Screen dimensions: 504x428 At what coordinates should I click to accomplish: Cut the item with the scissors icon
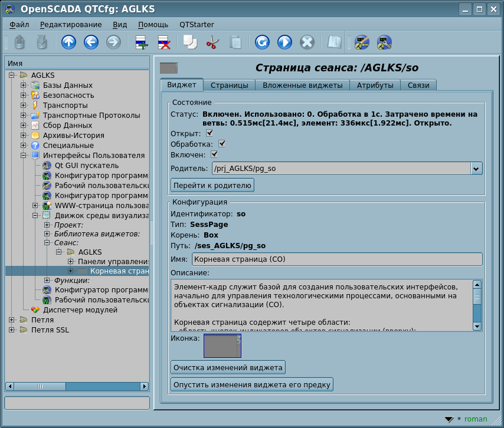pos(212,42)
